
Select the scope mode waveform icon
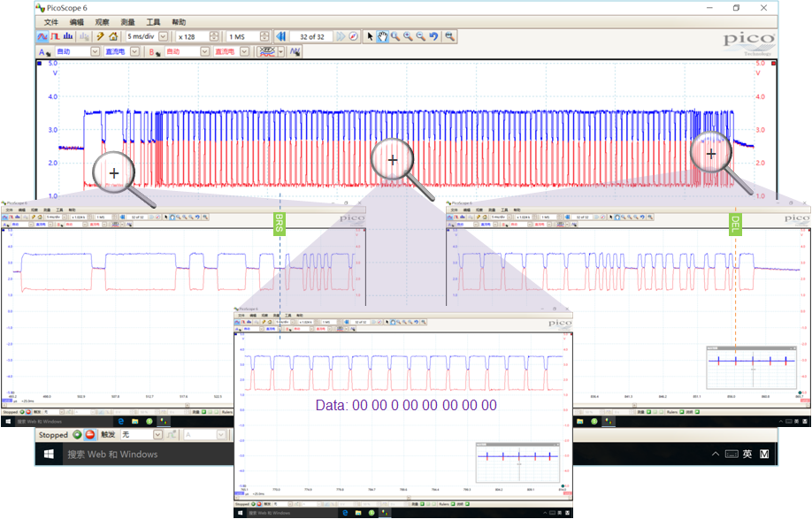[x=42, y=37]
